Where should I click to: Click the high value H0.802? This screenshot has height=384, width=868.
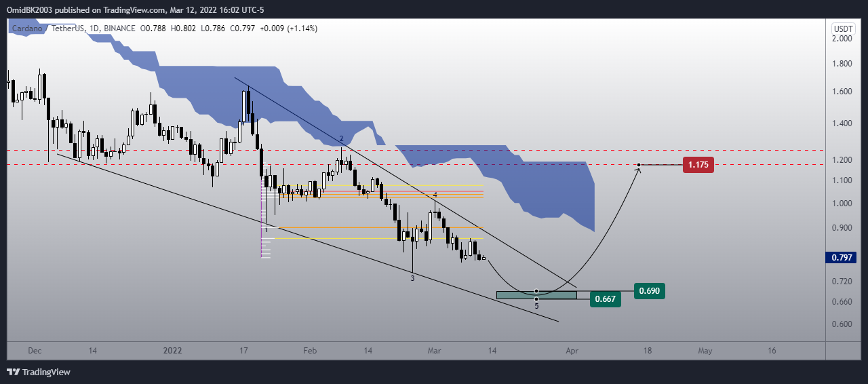tap(184, 28)
